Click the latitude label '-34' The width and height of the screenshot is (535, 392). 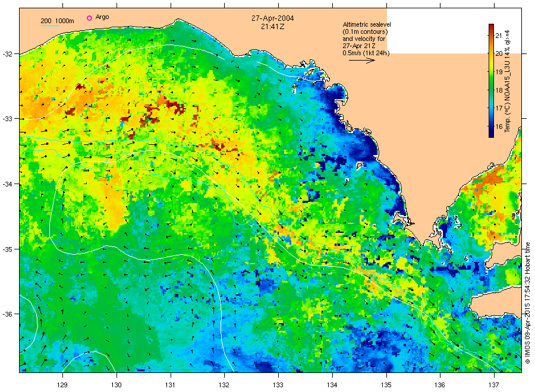coord(7,184)
